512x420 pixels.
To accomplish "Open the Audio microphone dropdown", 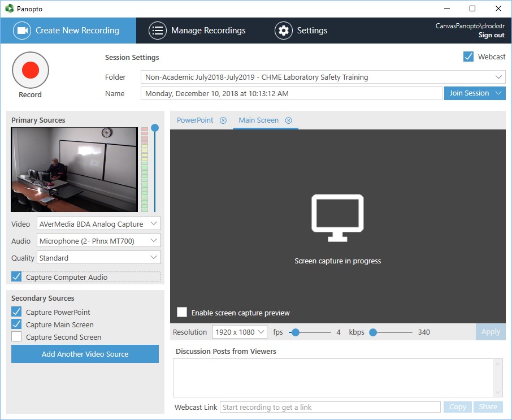I will (98, 241).
